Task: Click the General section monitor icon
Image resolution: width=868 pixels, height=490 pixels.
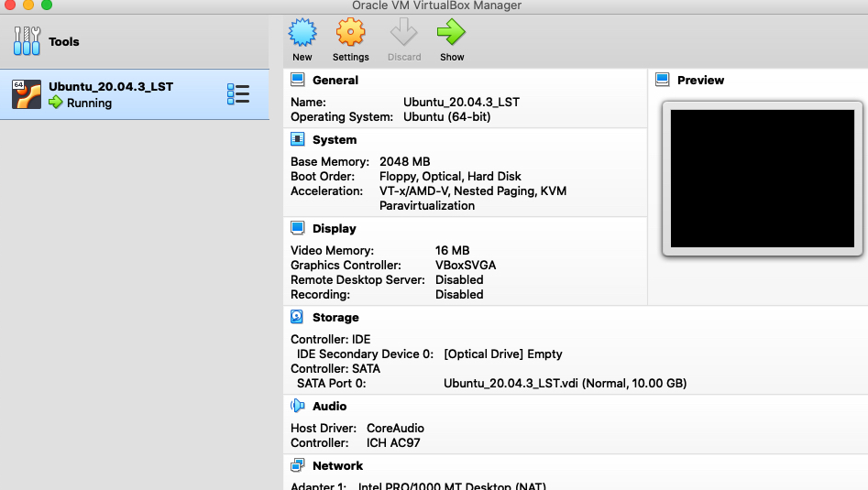Action: coord(297,80)
